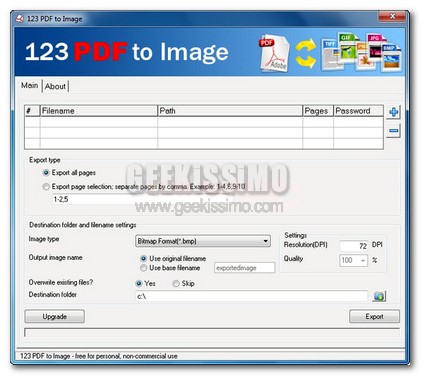This screenshot has height=376, width=421.
Task: Close the 123 PDF to Image window
Action: point(392,16)
